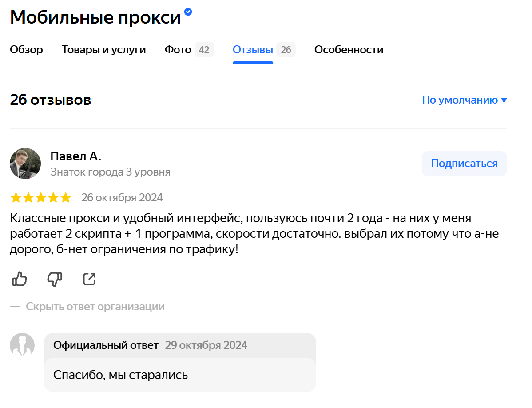Screen dimensions: 532x408
Task: Open the Особенности tab
Action: click(349, 50)
